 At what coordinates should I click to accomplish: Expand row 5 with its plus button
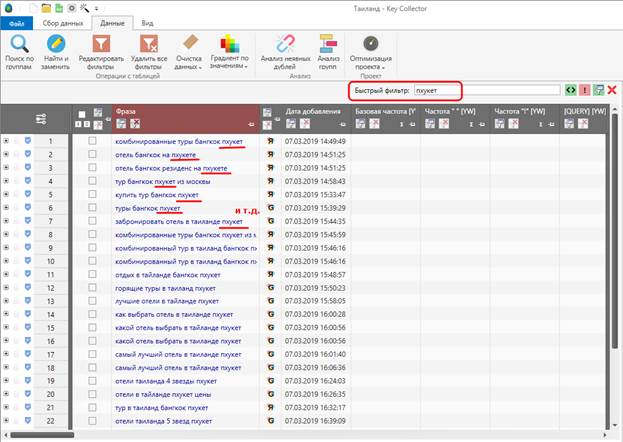[6, 194]
